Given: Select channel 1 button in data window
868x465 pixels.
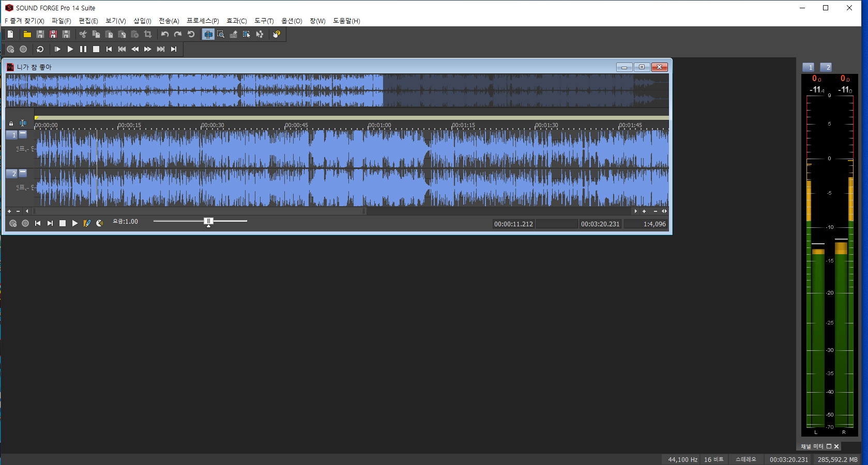Looking at the screenshot, I should tap(11, 135).
